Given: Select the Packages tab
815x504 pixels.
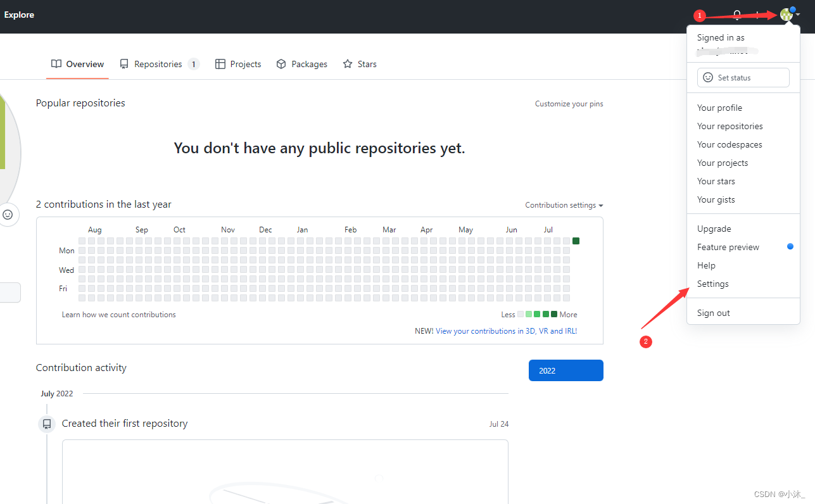Looking at the screenshot, I should click(x=302, y=64).
